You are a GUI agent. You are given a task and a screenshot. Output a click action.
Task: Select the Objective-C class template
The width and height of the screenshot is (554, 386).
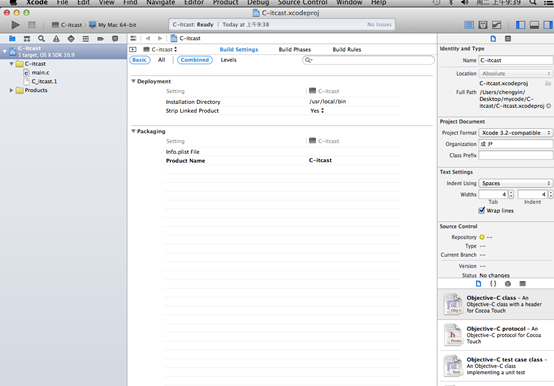(496, 304)
